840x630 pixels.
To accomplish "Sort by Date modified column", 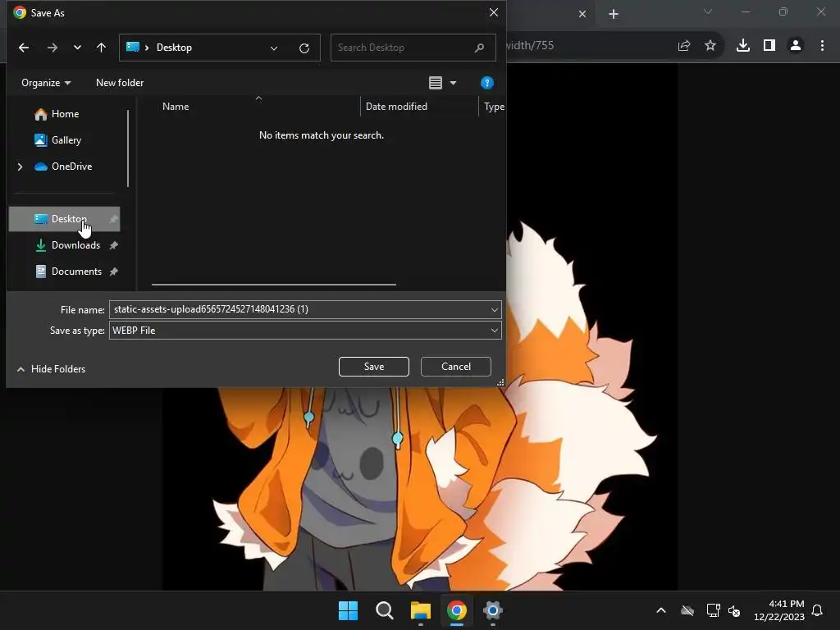I will 396,107.
